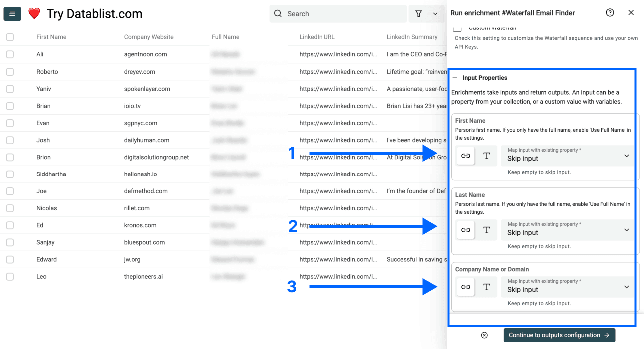Click Continue to outputs configuration
This screenshot has height=349, width=644.
tap(559, 335)
